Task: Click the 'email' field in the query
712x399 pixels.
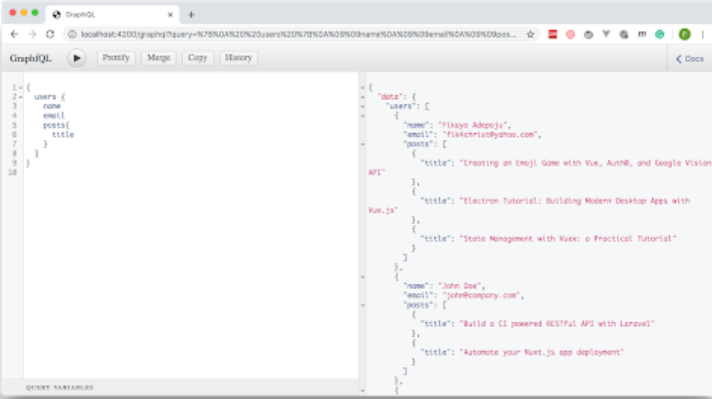Action: [x=54, y=116]
